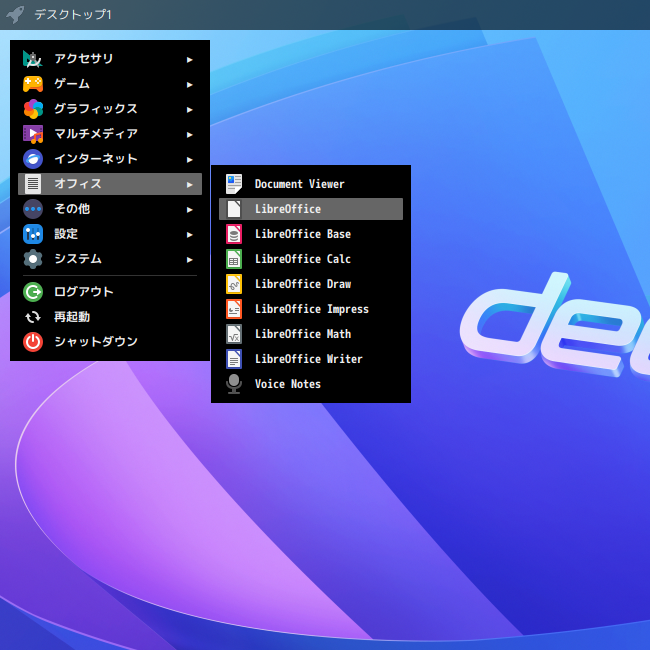Select the 設定 menu entry
Image resolution: width=650 pixels, height=650 pixels.
click(66, 234)
